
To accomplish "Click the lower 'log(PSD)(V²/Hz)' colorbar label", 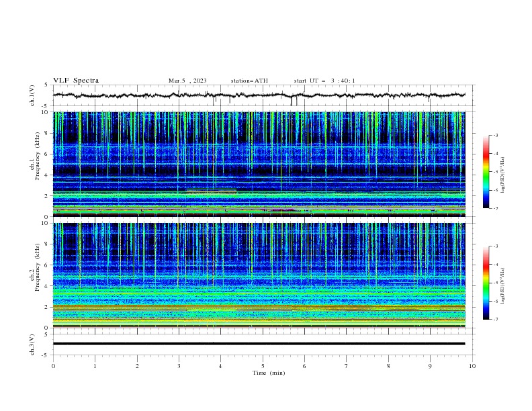I will pyautogui.click(x=503, y=285).
